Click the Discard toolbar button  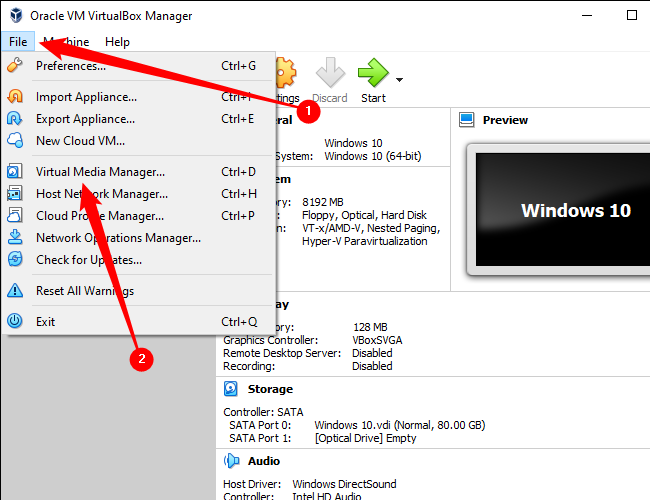[330, 80]
